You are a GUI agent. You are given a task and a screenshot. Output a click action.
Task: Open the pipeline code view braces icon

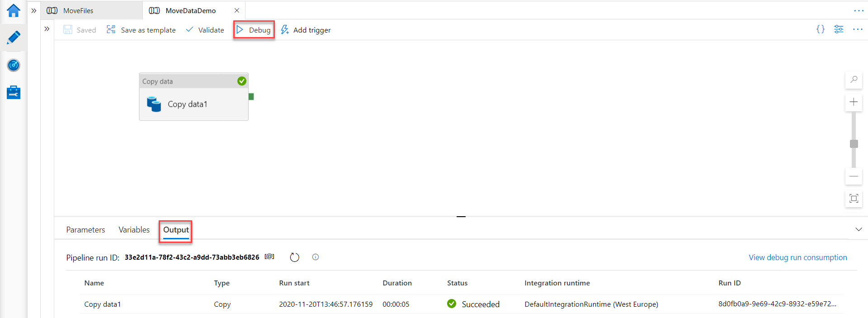[x=820, y=29]
